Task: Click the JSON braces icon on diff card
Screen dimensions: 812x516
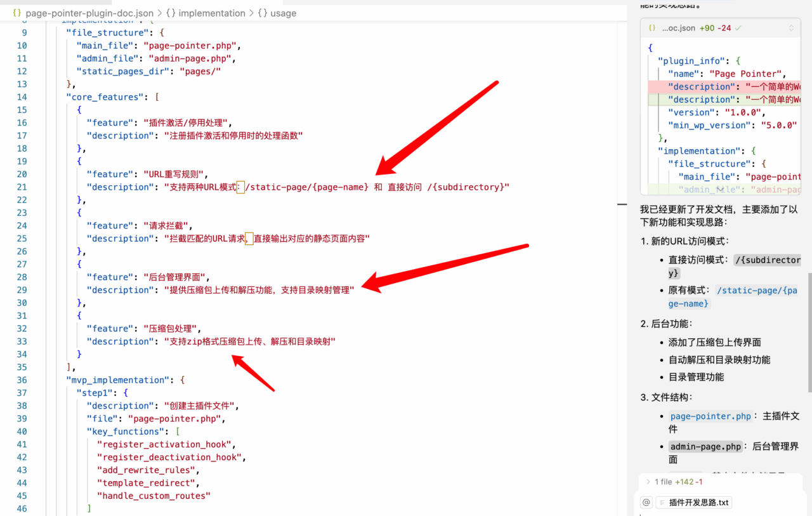Action: [x=652, y=29]
